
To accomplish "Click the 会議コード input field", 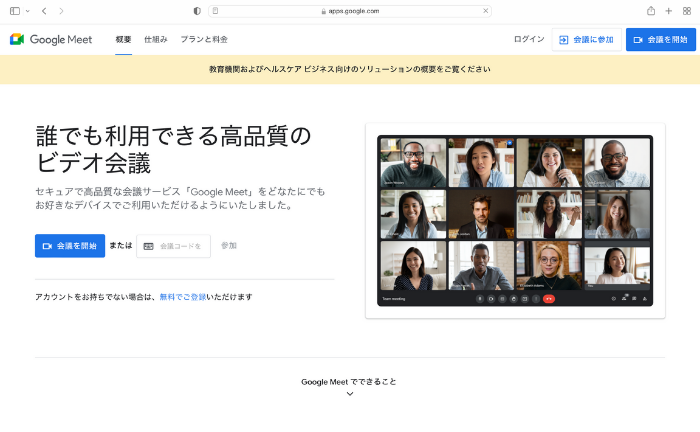I will pyautogui.click(x=174, y=246).
